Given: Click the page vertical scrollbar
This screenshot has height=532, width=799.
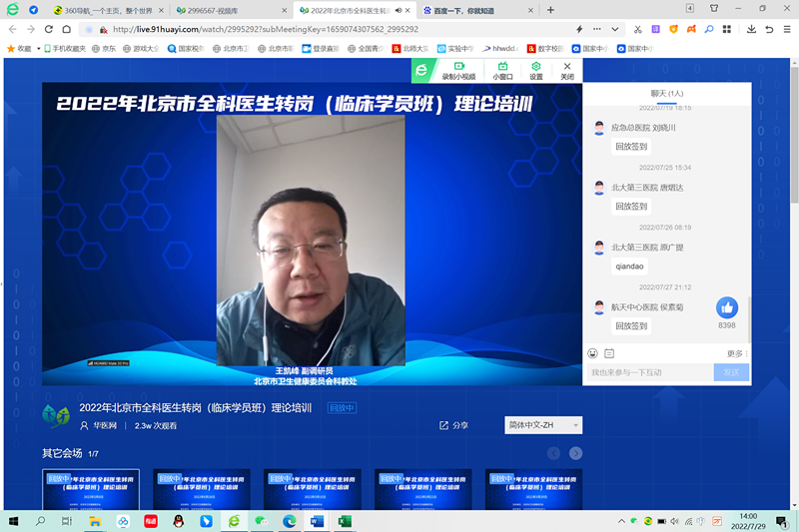Looking at the screenshot, I should (794, 135).
